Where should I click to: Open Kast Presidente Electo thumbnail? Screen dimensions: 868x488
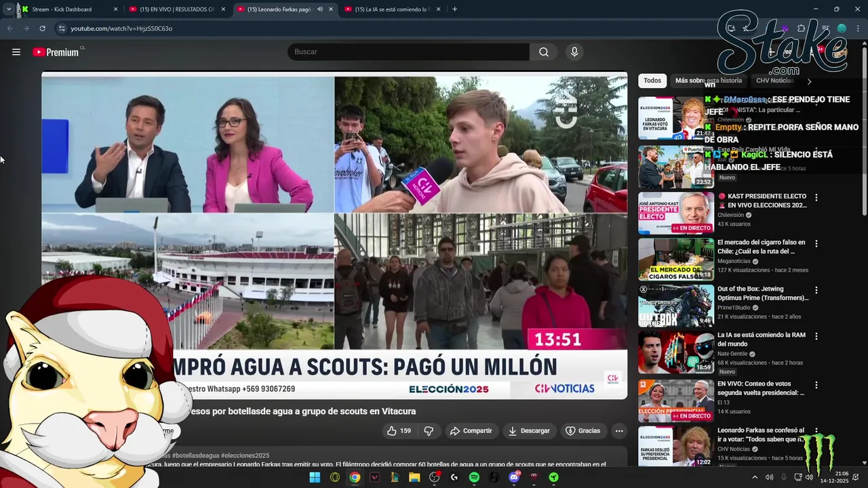coord(676,213)
